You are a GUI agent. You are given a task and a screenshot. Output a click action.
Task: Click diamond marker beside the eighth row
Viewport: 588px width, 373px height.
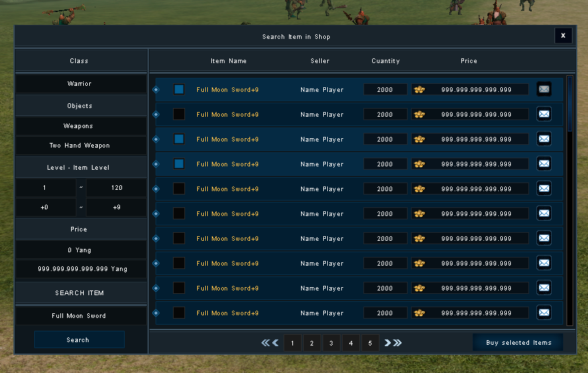(x=156, y=264)
